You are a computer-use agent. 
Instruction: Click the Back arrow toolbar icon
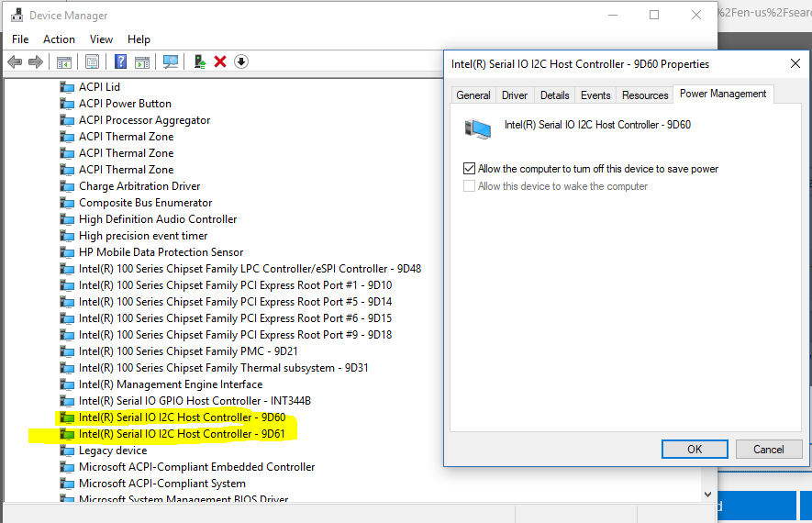pos(15,62)
